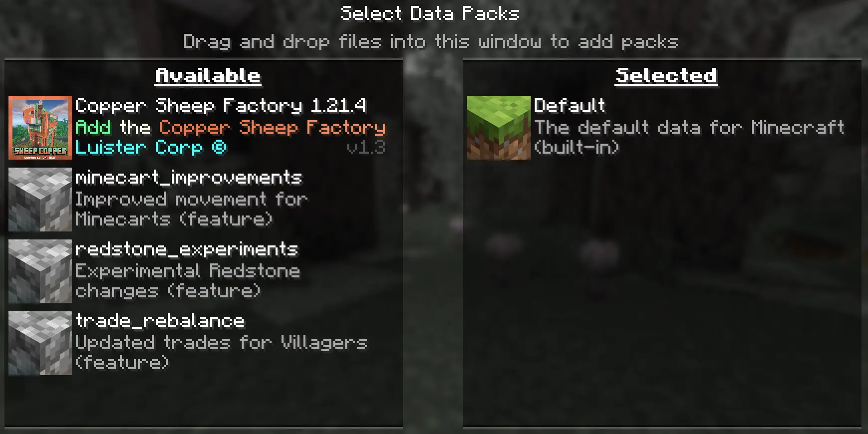Select the minecart_improvements pack name
868x434 pixels.
189,178
